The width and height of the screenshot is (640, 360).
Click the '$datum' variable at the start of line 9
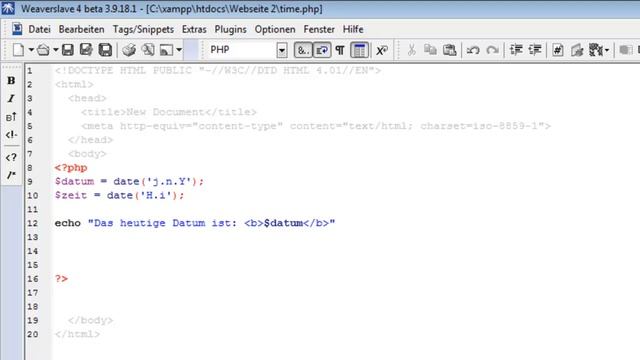(x=74, y=182)
